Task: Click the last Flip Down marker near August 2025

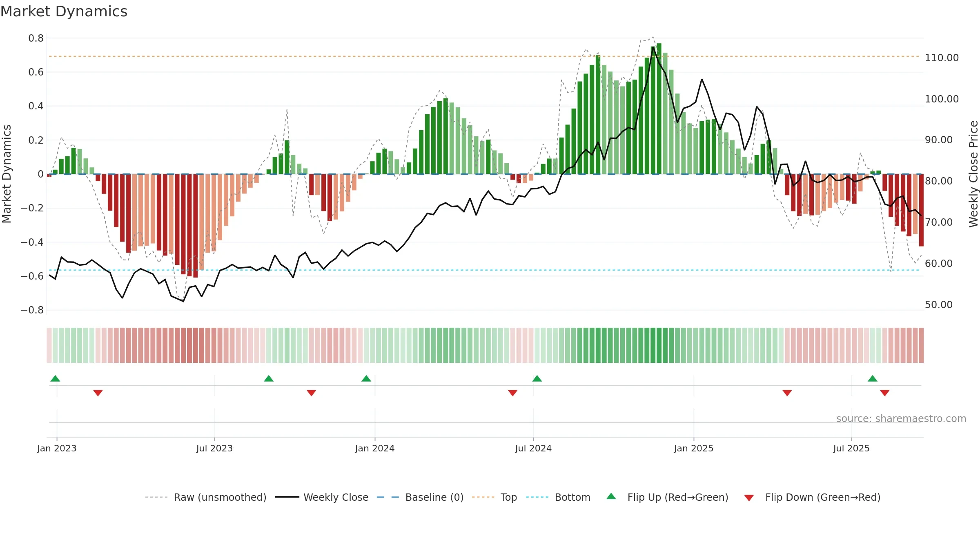Action: coord(885,393)
